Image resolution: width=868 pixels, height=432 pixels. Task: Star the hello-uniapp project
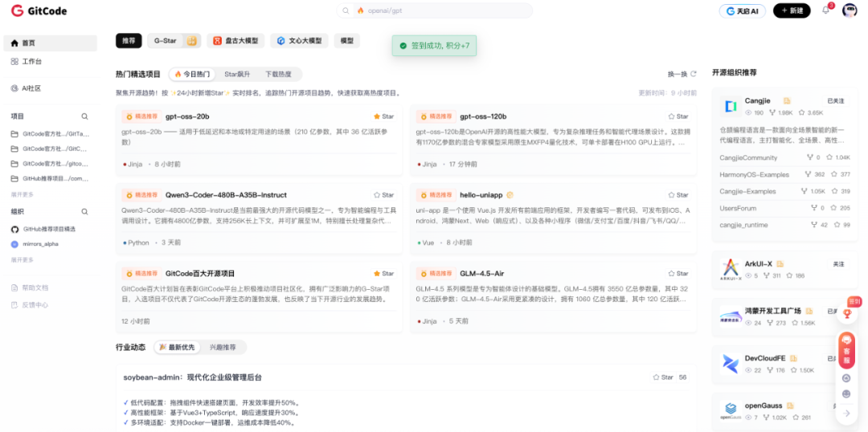[x=678, y=195]
